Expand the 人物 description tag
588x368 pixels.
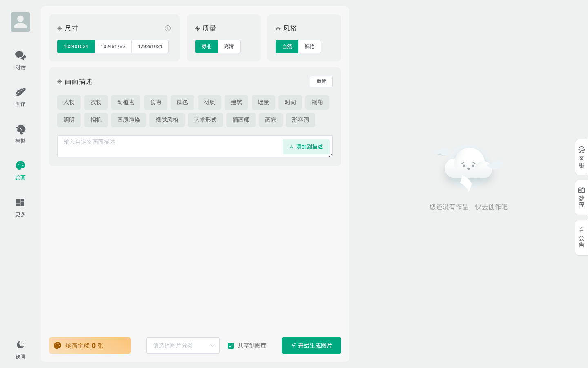pos(69,102)
